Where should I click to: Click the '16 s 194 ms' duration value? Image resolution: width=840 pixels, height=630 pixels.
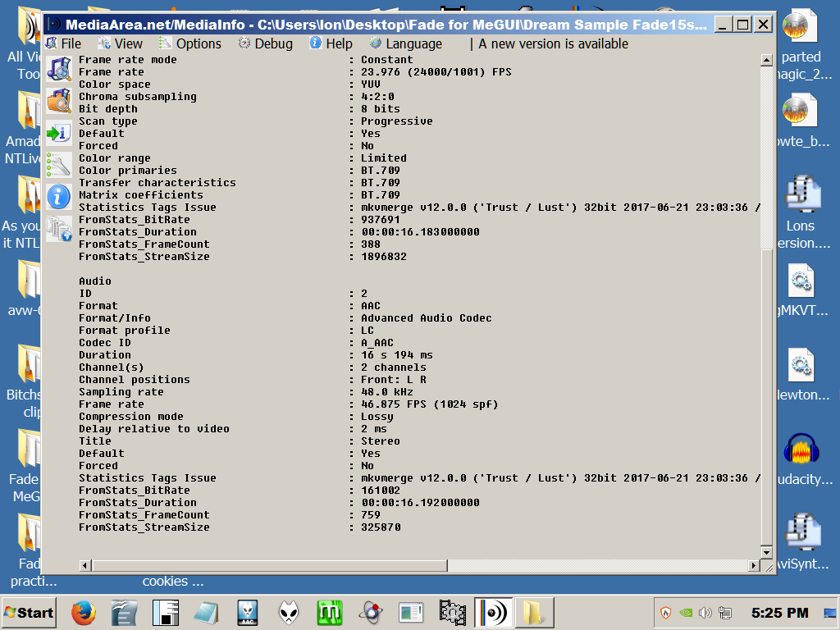click(x=396, y=355)
